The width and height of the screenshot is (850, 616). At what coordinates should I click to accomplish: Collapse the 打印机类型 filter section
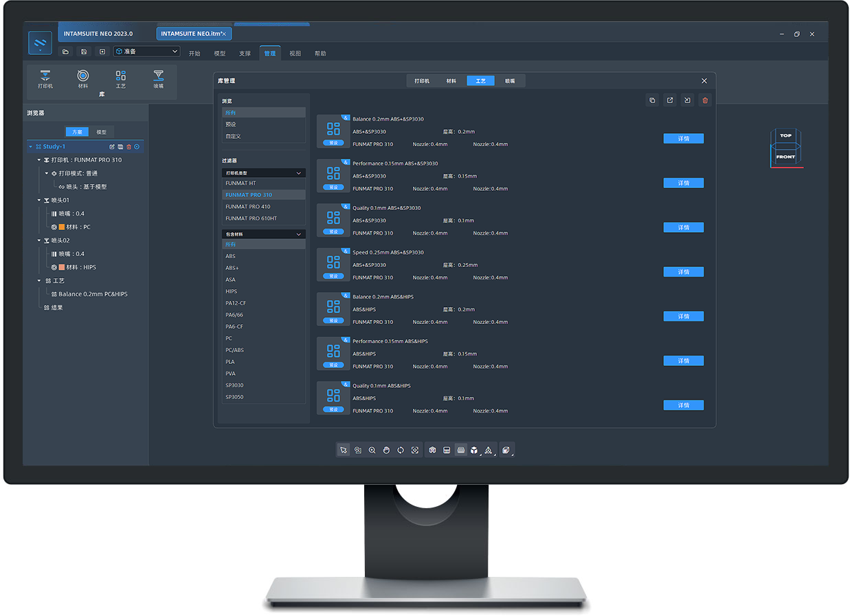pyautogui.click(x=299, y=173)
